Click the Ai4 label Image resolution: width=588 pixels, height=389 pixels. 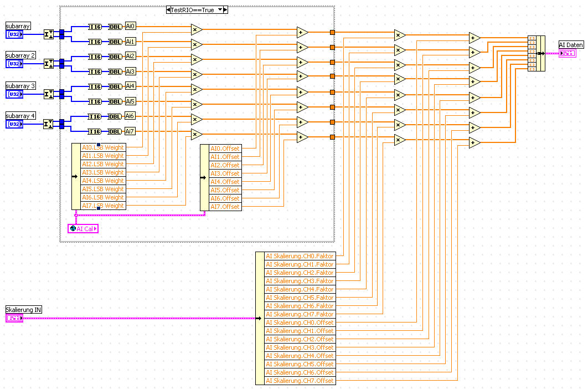(130, 86)
